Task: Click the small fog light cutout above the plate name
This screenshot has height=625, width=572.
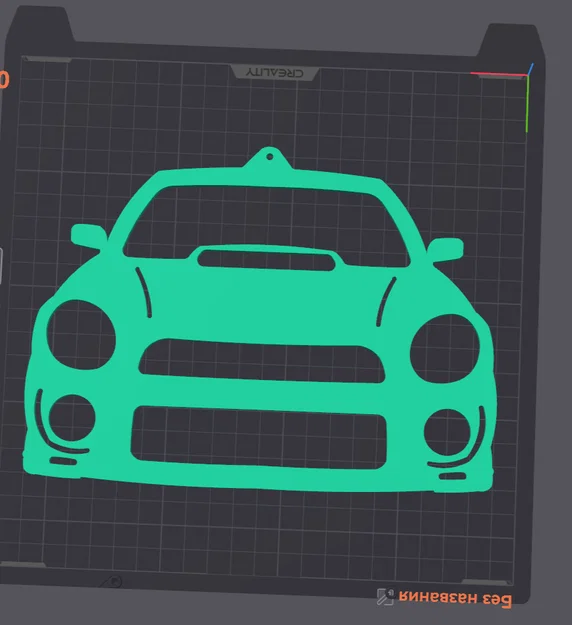Action: [x=447, y=433]
